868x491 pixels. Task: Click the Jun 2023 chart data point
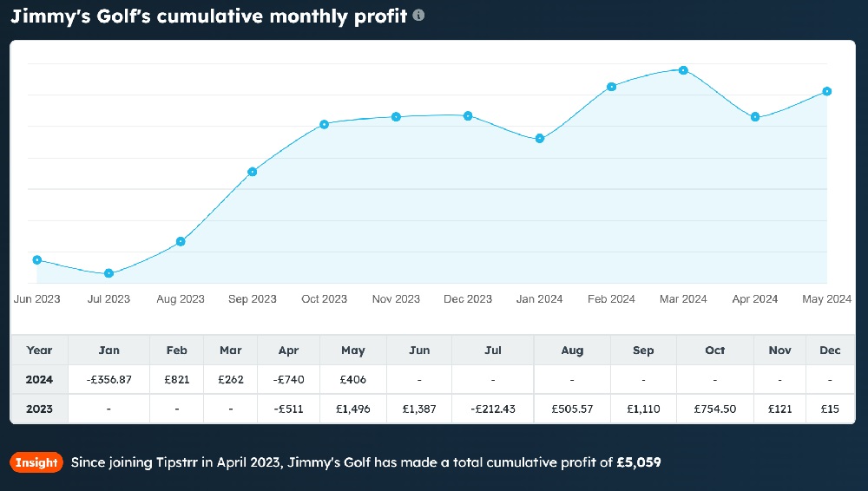click(x=36, y=259)
